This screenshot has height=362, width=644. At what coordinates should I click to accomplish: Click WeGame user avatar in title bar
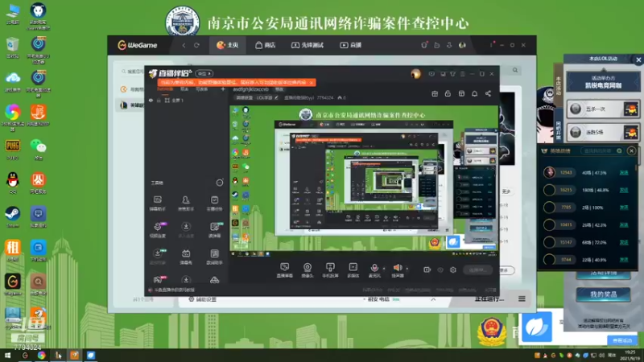tap(462, 45)
